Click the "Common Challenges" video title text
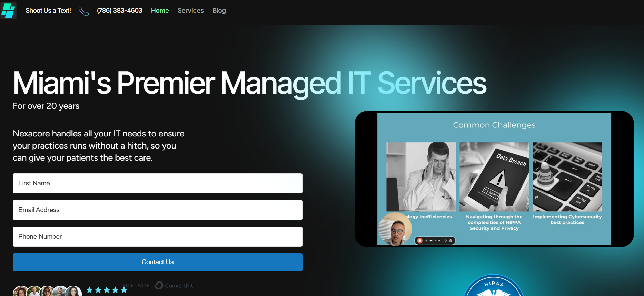644x296 pixels. [494, 125]
